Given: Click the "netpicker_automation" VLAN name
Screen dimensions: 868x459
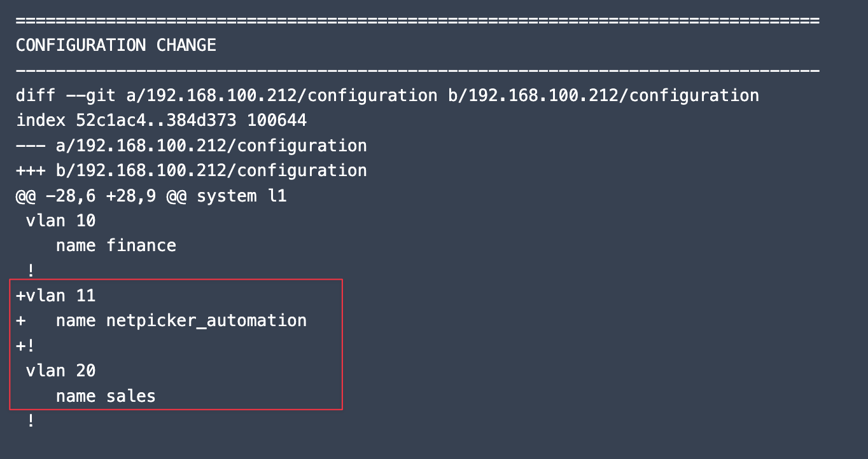Looking at the screenshot, I should 206,320.
